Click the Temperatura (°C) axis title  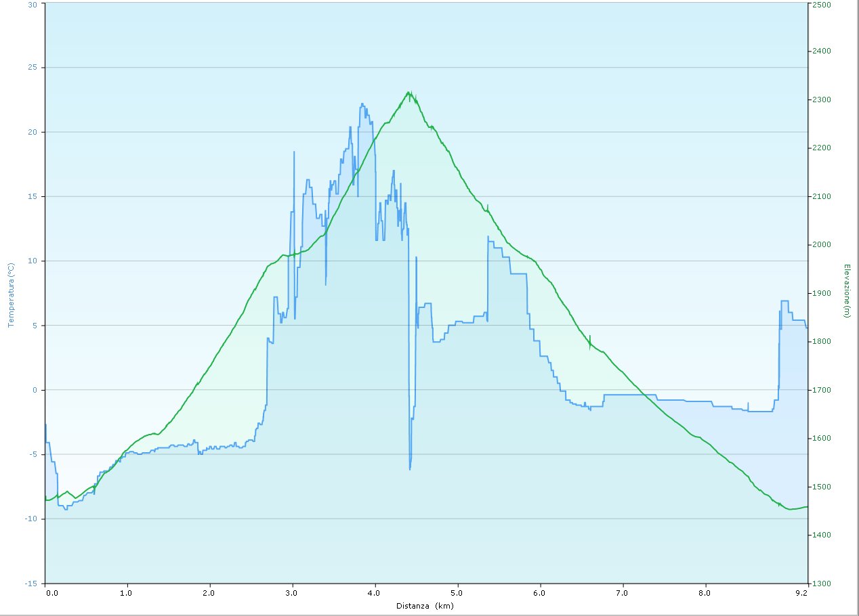coord(10,295)
